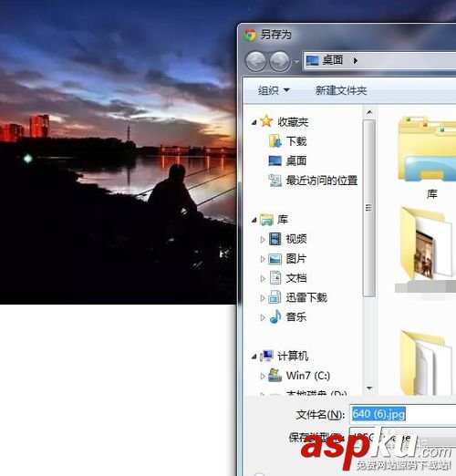Expand the 视频 library node

point(263,239)
